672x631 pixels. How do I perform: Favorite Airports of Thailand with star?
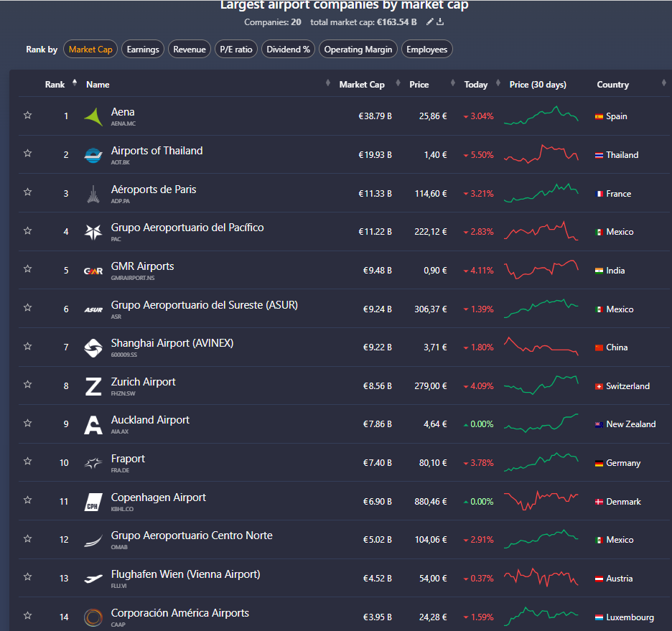[x=27, y=154]
